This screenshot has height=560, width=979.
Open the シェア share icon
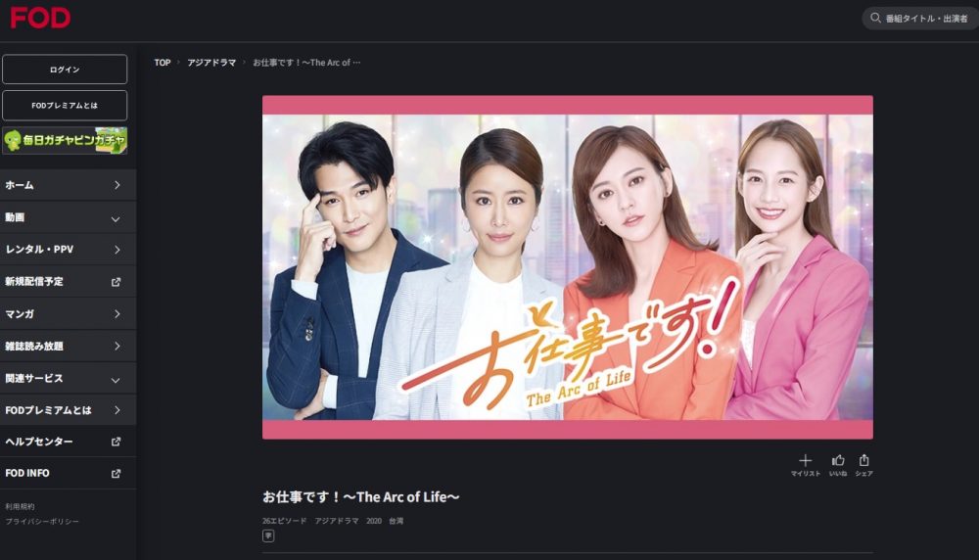(864, 461)
